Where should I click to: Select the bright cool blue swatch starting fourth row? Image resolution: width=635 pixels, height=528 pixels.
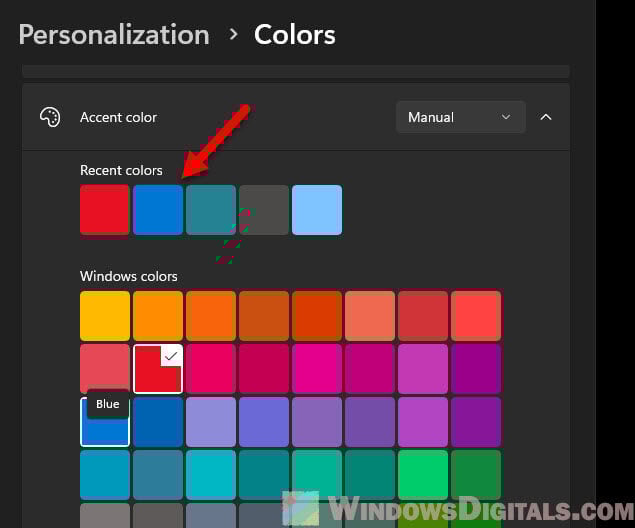105,475
